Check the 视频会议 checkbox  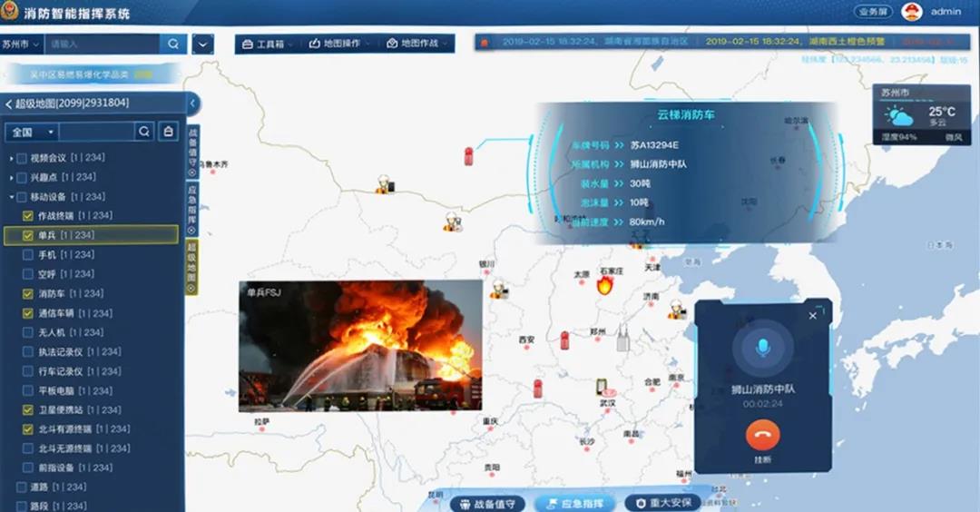(x=22, y=158)
